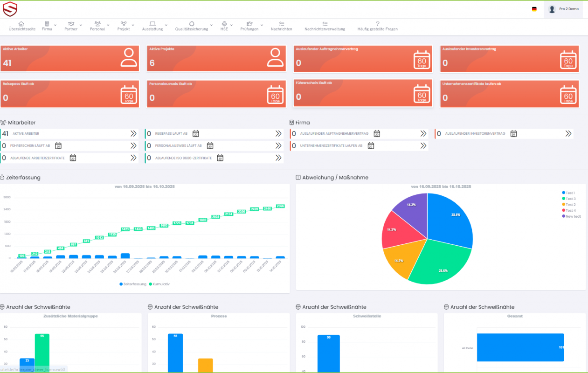This screenshot has height=373, width=588.
Task: Click double-arrow next to Aktive Arbeiter row
Action: pos(133,134)
